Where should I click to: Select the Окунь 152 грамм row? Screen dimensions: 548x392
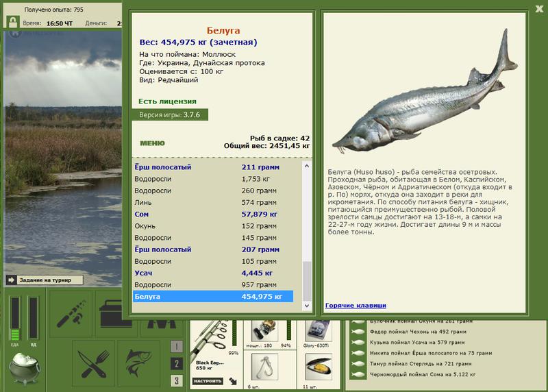[213, 226]
